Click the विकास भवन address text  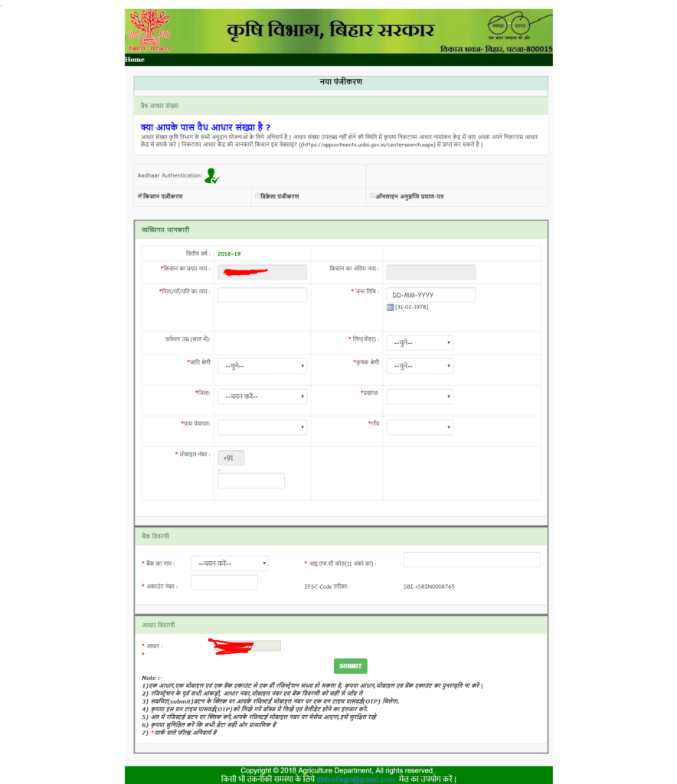496,49
